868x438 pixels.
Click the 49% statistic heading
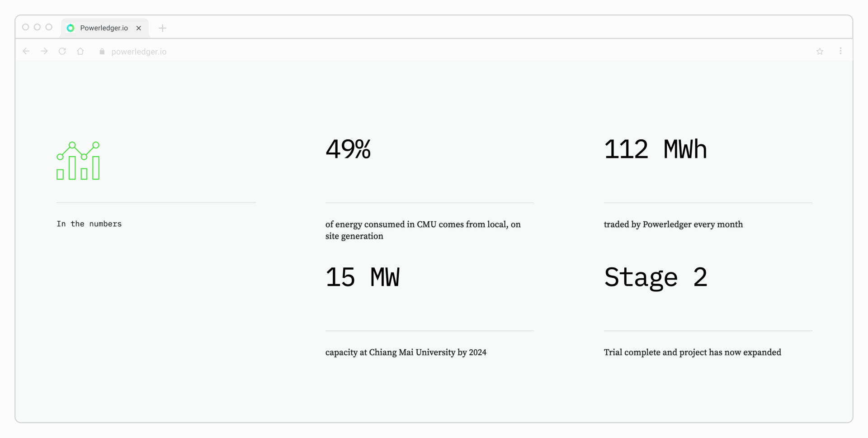point(348,149)
